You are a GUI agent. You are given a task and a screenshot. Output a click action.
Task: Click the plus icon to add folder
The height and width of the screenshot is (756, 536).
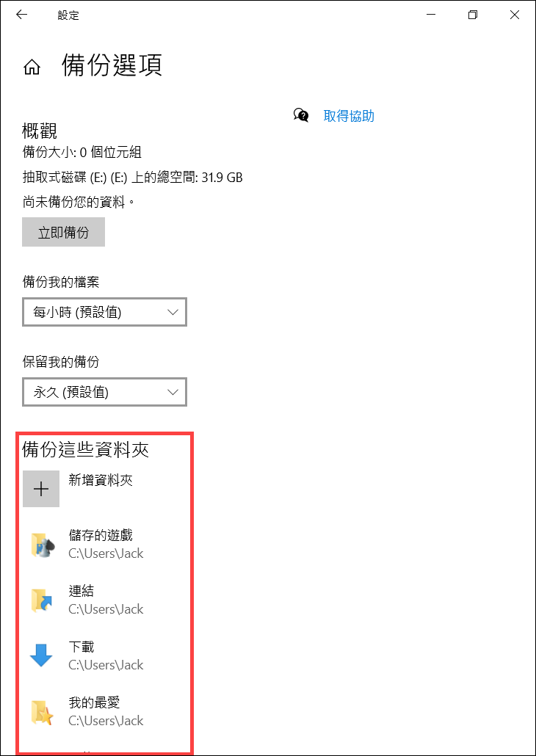[x=41, y=489]
